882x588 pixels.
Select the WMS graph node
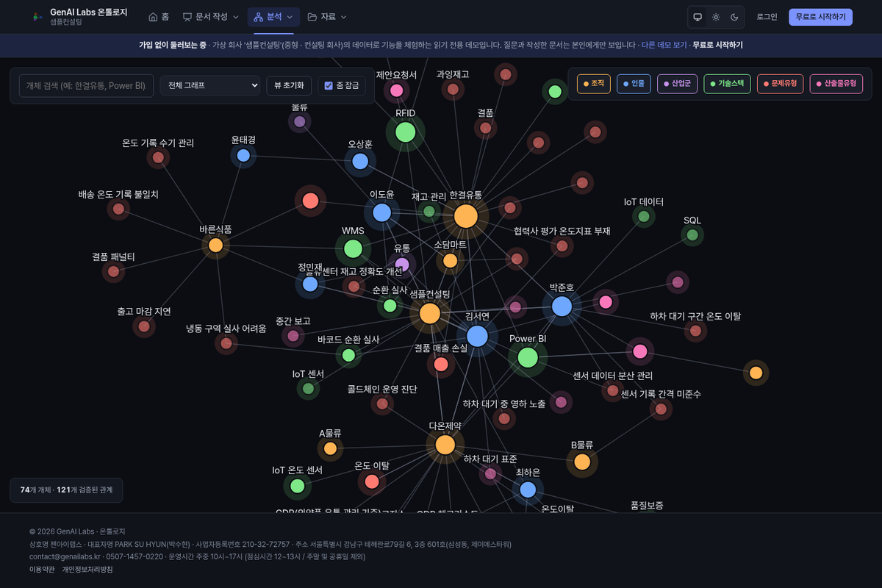[353, 248]
